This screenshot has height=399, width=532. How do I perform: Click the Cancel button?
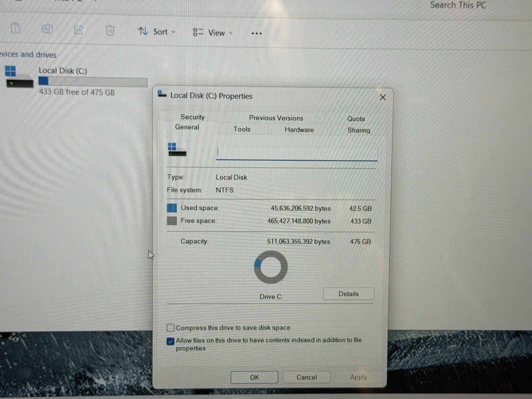click(x=307, y=377)
